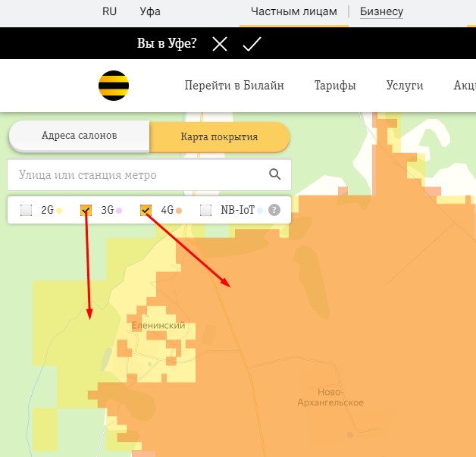
Task: Enable the 2G coverage checkbox
Action: (26, 210)
